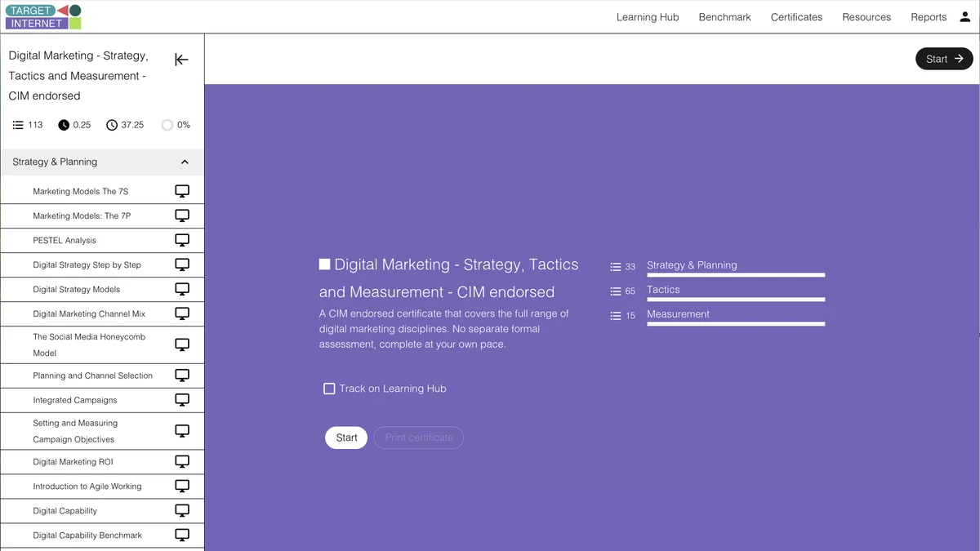This screenshot has height=551, width=980.
Task: Click monitor icon beside Digital Strategy Step by Step
Action: pyautogui.click(x=182, y=264)
